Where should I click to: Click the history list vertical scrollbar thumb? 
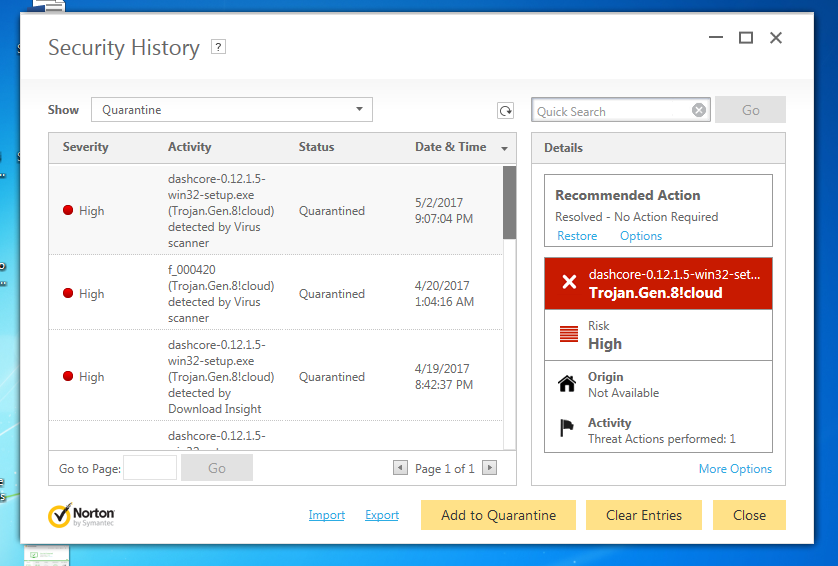pyautogui.click(x=509, y=203)
